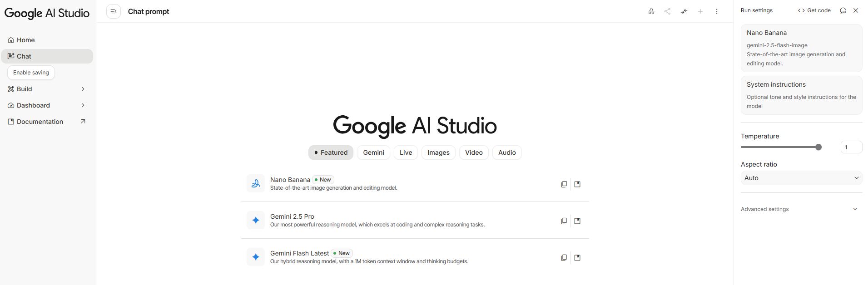Click the Documentation external arrow icon
The image size is (868, 285).
[x=83, y=122]
